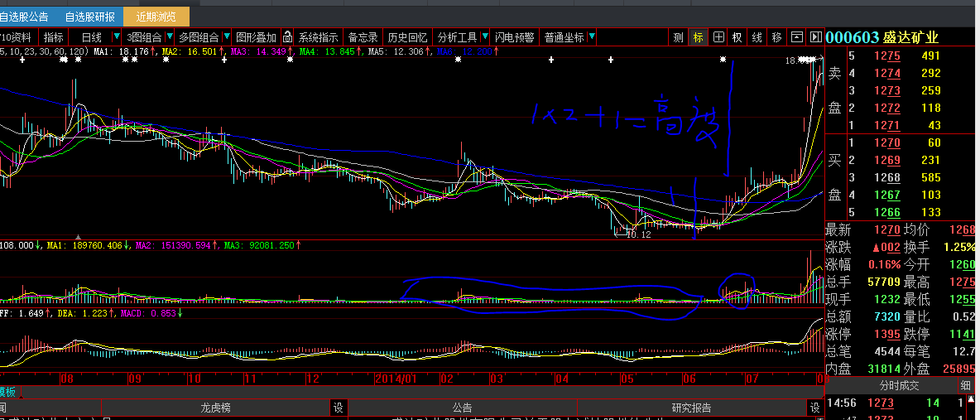Click the 分时成交 panel header
Screen dimensions: 980x420
tap(898, 385)
